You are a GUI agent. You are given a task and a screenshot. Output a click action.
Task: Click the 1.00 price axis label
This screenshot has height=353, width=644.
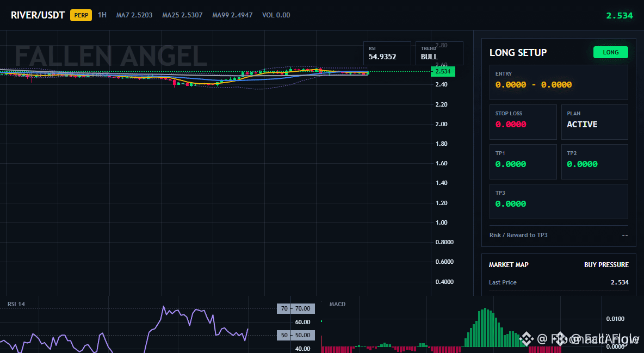point(442,222)
